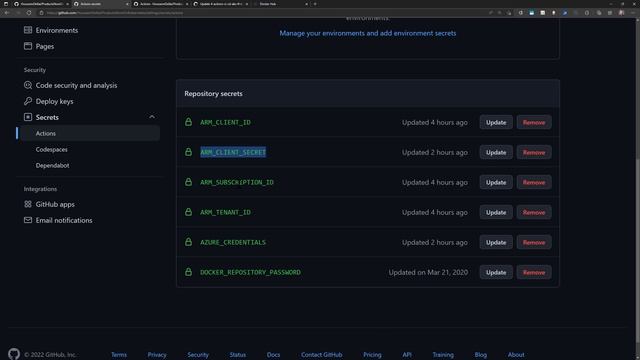Open the Environments settings page
Screen dimensions: 640x360
(57, 30)
